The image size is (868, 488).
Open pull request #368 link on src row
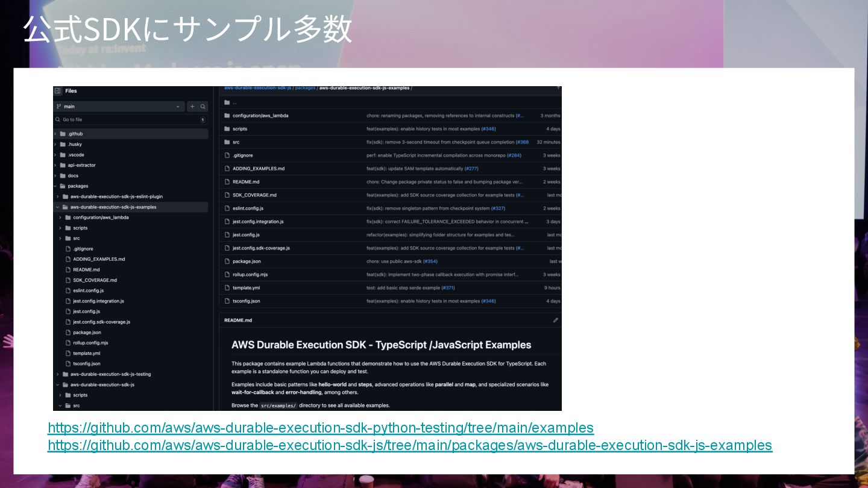522,142
